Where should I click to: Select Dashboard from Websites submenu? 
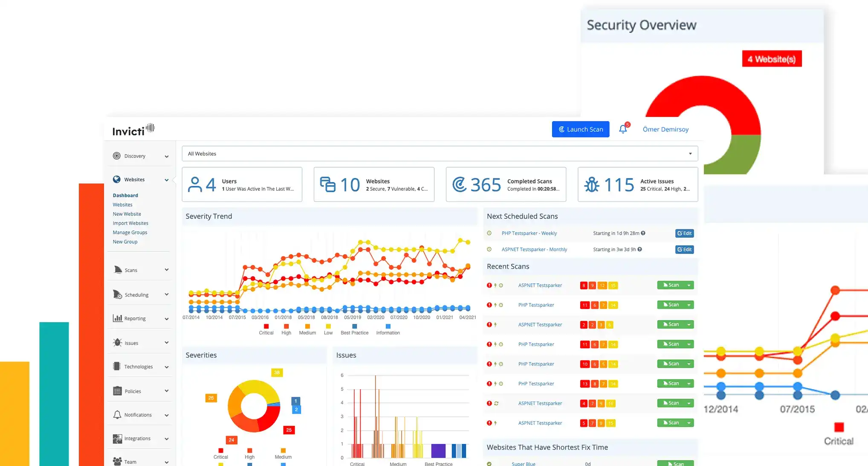point(124,195)
